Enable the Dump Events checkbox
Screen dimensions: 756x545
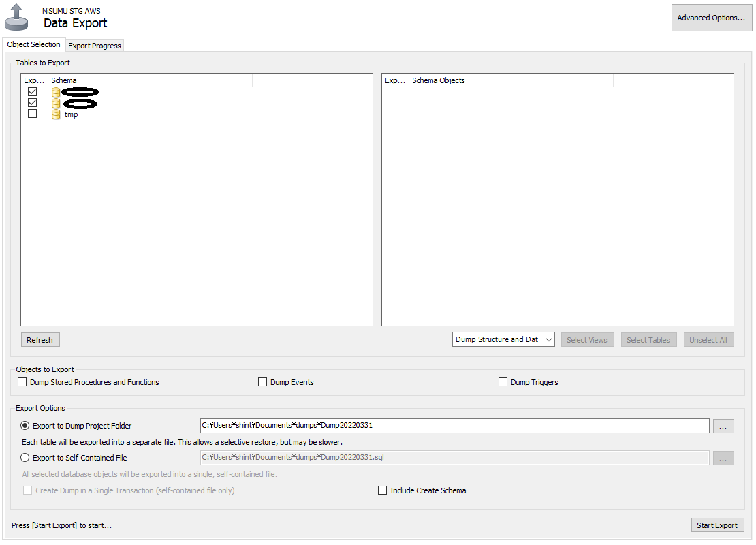pos(262,382)
